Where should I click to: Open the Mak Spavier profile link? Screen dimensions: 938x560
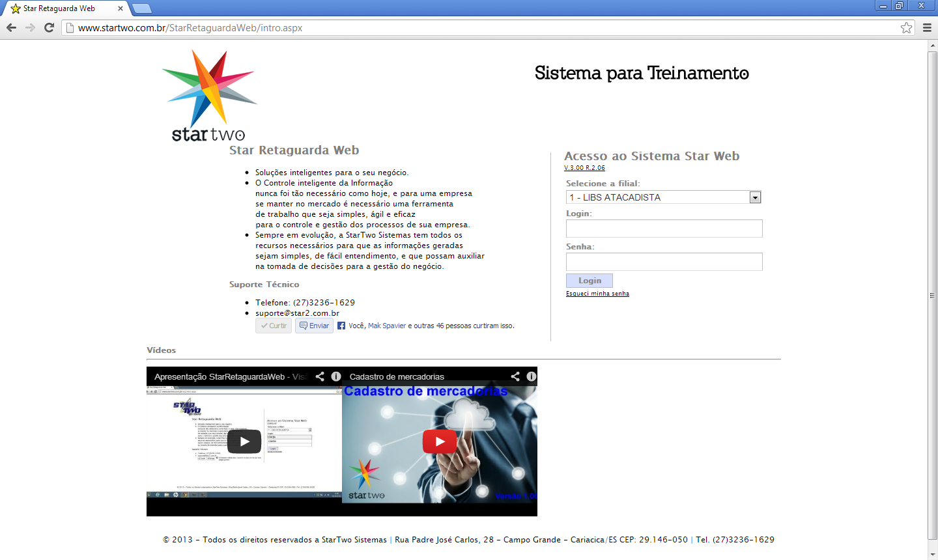(x=387, y=326)
